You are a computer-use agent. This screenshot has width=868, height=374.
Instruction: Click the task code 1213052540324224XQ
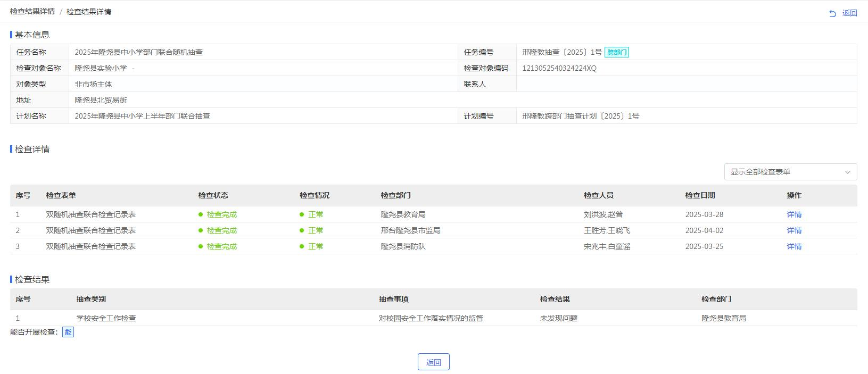[559, 68]
